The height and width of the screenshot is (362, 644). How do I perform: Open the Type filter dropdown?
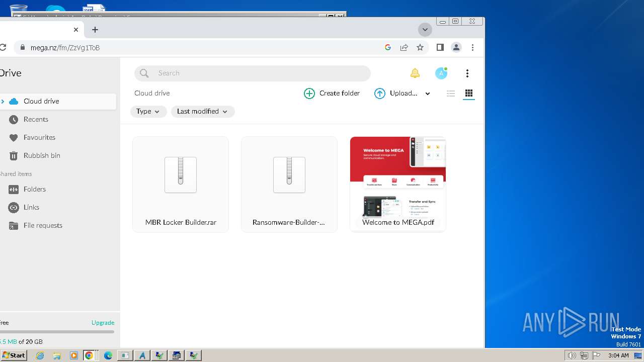point(148,112)
